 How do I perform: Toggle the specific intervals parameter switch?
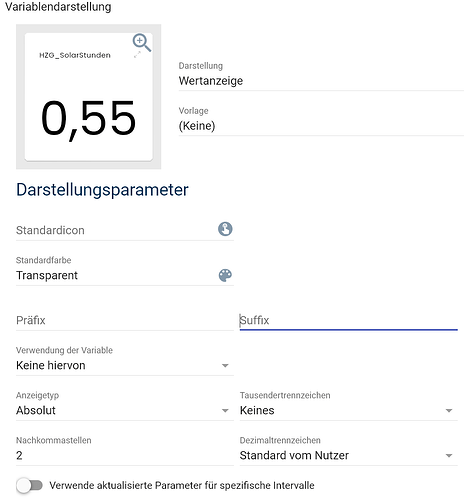point(29,485)
